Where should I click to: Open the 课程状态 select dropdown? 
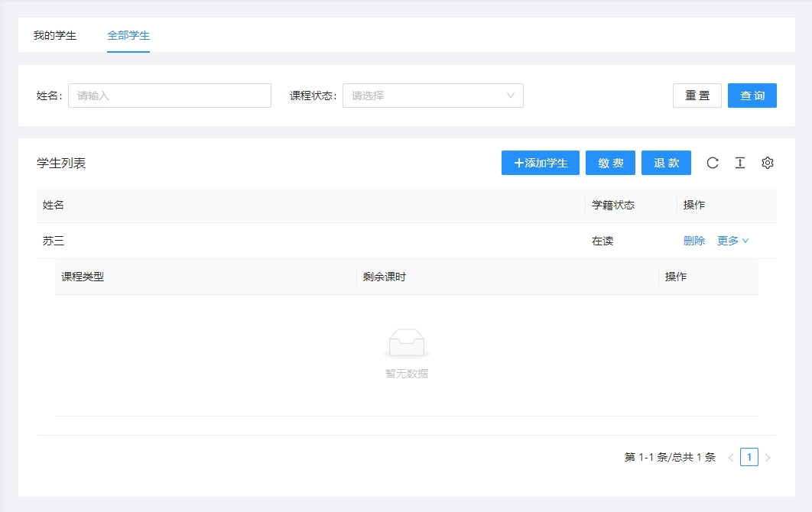tap(433, 96)
